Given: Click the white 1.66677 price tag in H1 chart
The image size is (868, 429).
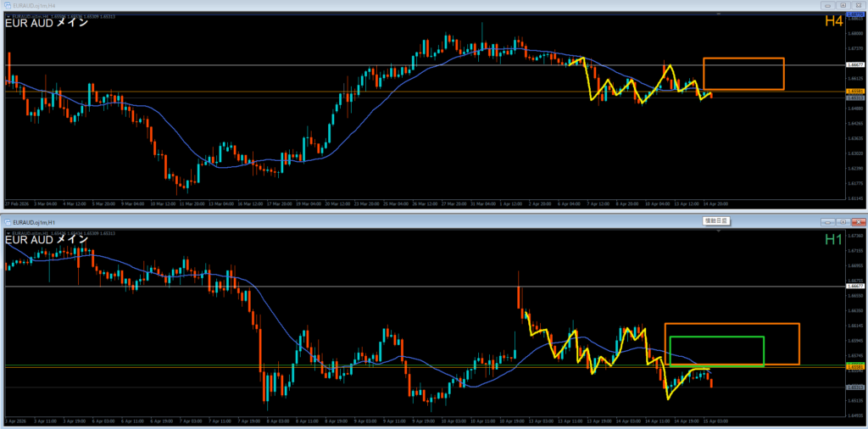Looking at the screenshot, I should 856,287.
